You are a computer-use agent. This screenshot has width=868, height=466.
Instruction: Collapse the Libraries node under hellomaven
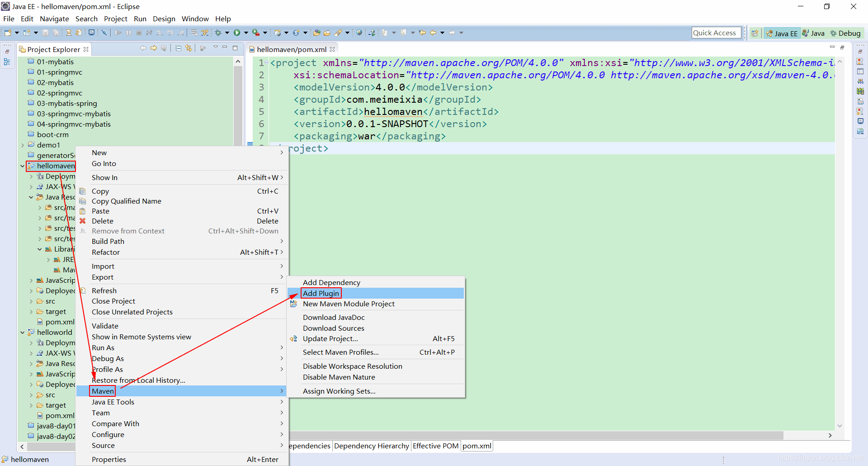point(40,249)
